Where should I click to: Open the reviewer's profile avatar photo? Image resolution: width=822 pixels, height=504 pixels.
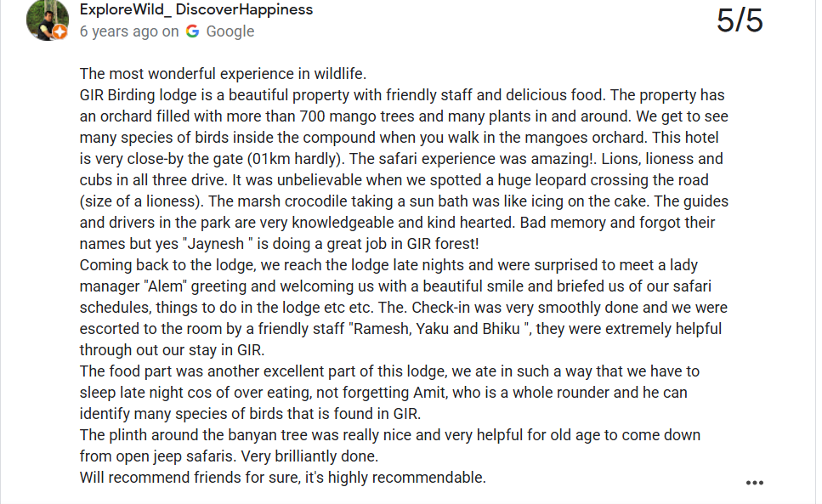(x=48, y=20)
